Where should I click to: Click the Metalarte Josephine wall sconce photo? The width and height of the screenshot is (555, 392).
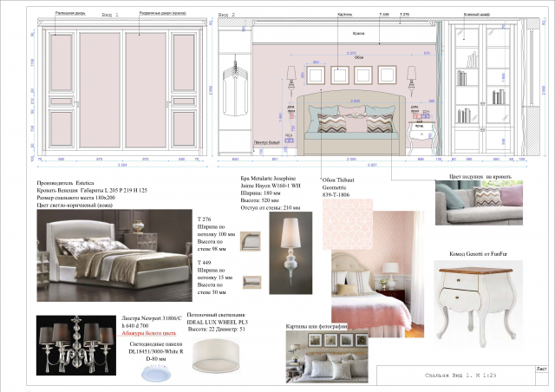click(x=291, y=253)
